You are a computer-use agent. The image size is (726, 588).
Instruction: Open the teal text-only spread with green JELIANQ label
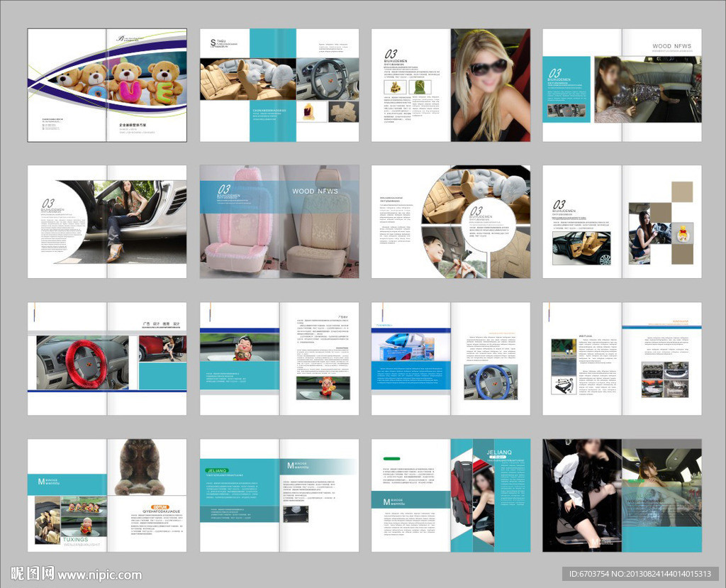279,495
